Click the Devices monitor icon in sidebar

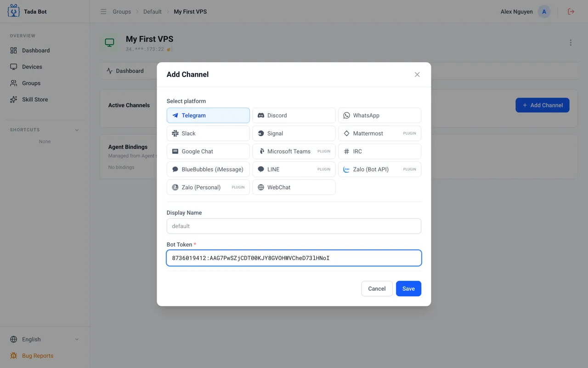(x=14, y=67)
